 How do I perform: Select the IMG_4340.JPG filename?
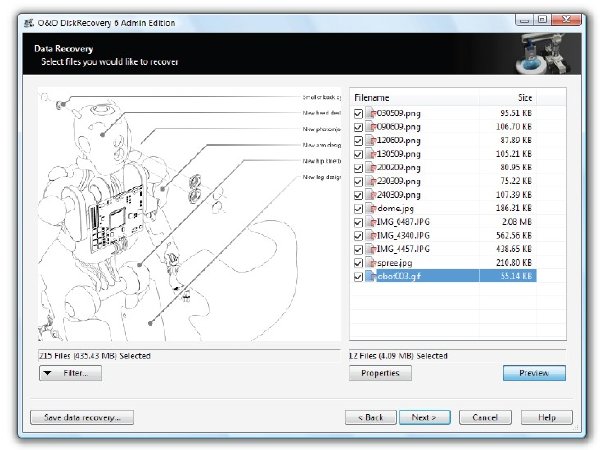point(403,235)
